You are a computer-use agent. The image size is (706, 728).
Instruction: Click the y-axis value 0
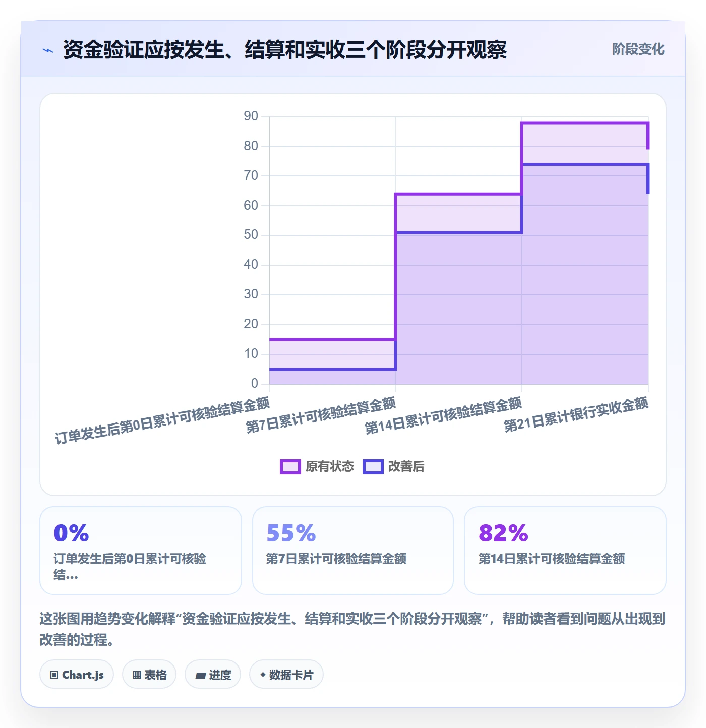[255, 384]
